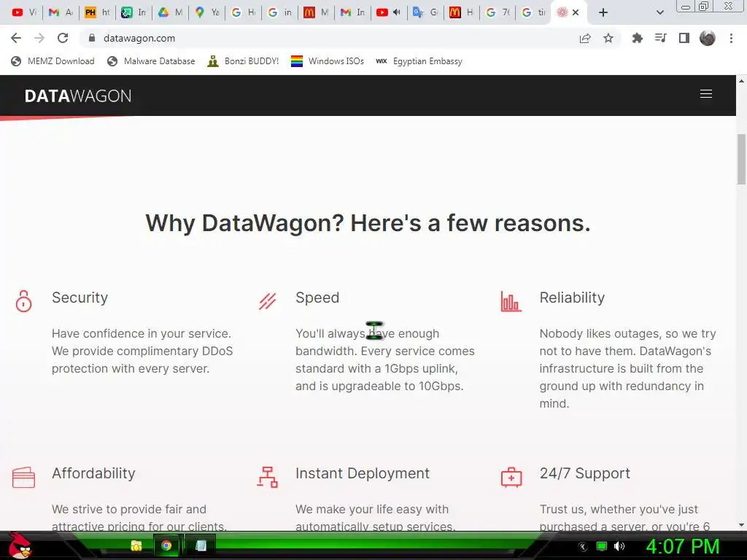
Task: Open the Notepad taskbar icon
Action: coord(201,545)
